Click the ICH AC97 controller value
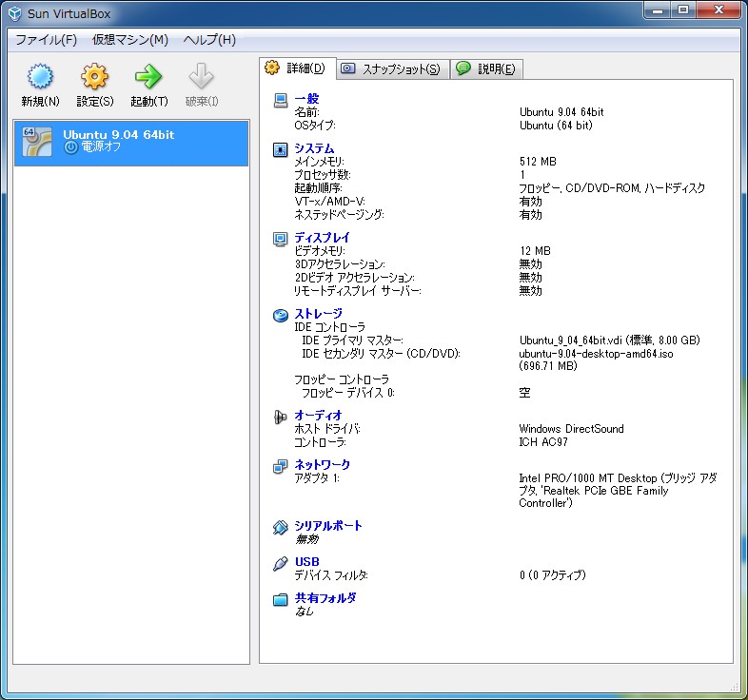 (x=543, y=442)
